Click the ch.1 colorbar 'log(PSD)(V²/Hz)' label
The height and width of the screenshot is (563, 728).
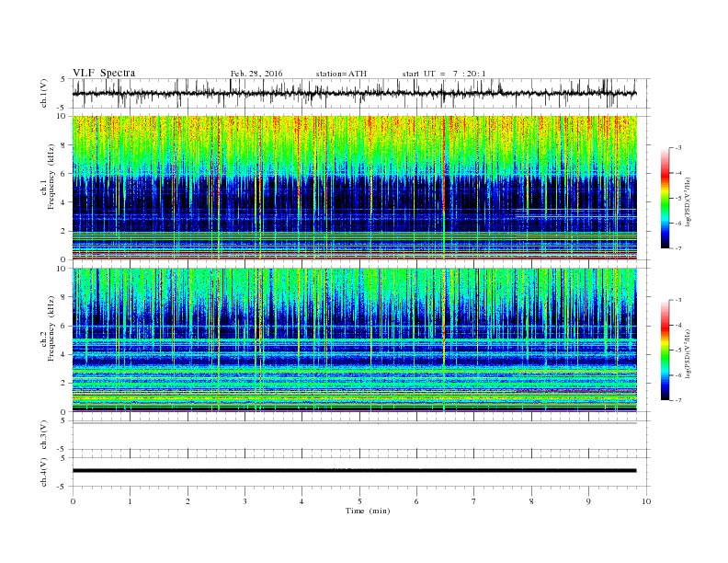click(x=688, y=202)
